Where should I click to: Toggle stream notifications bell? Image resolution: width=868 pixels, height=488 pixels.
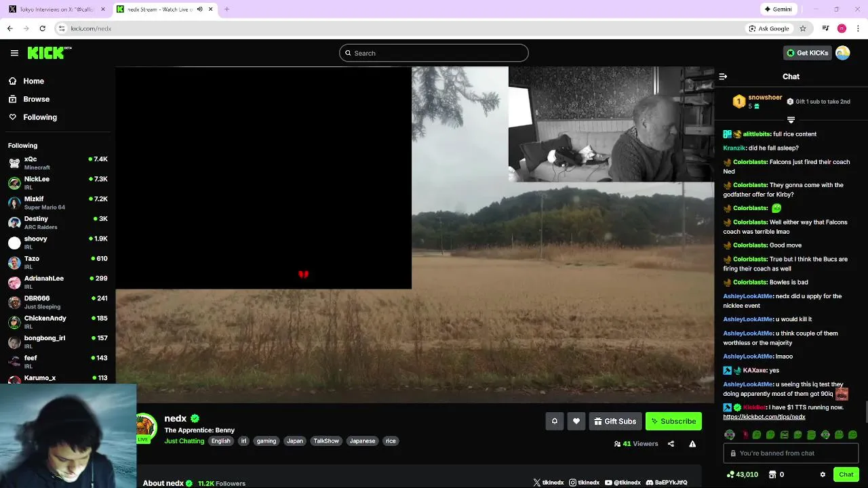(x=554, y=422)
